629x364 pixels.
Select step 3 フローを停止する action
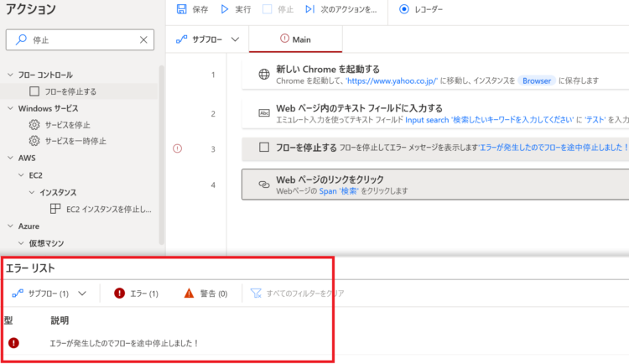pyautogui.click(x=435, y=149)
